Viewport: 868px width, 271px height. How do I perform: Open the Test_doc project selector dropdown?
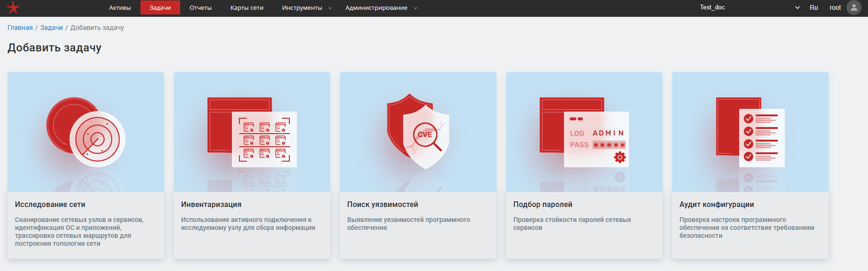(x=749, y=7)
